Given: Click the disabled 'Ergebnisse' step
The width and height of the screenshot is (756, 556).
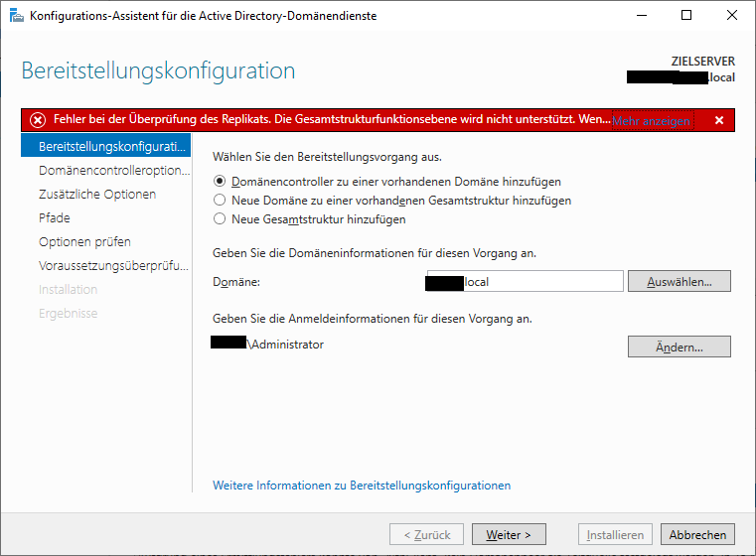Looking at the screenshot, I should click(x=68, y=313).
